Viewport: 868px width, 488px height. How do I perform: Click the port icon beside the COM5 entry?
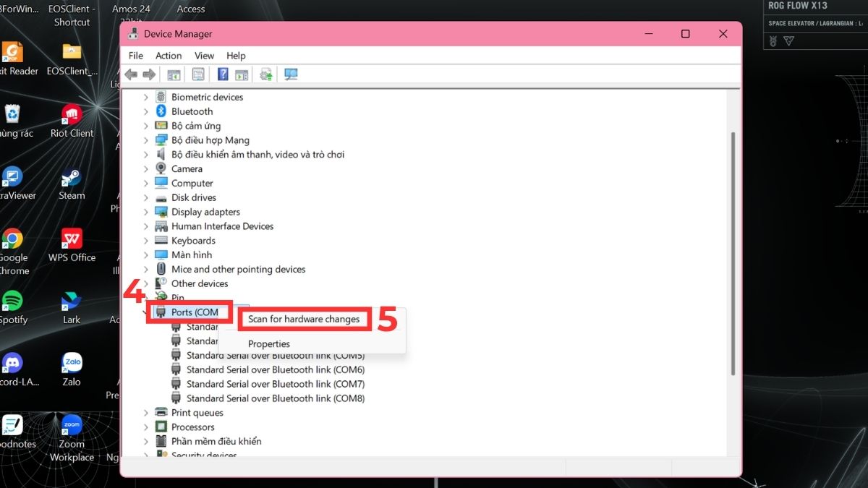tap(176, 355)
